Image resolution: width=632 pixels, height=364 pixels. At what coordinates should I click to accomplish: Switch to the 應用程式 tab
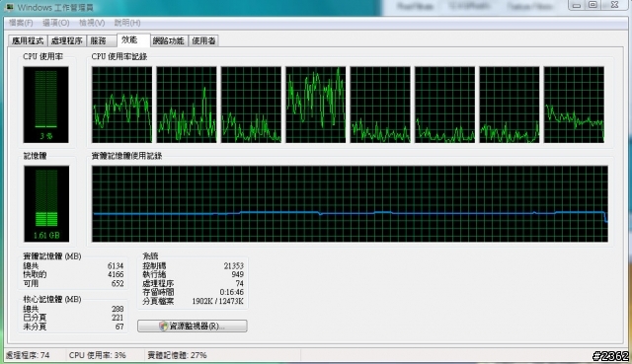pyautogui.click(x=28, y=40)
